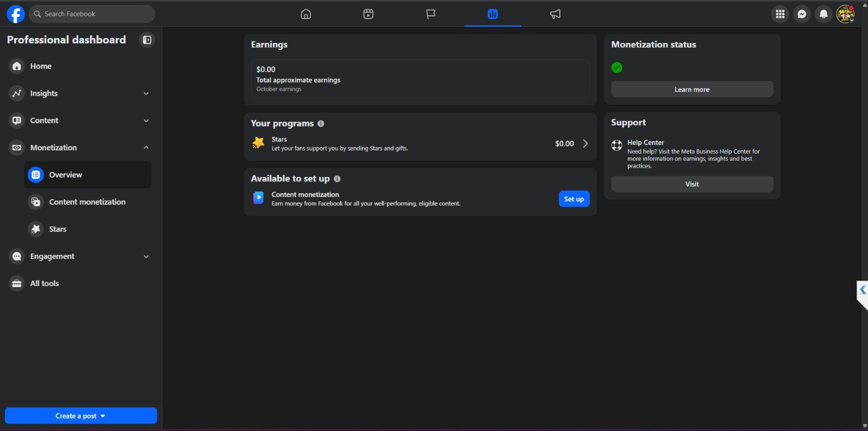This screenshot has width=868, height=431.
Task: Click the Learn more button
Action: tap(692, 90)
